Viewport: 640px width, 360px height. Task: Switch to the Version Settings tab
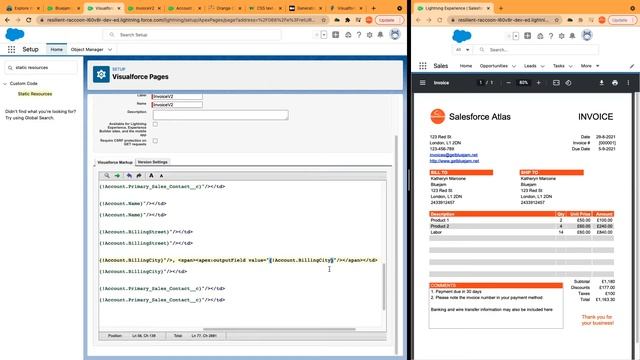point(152,162)
